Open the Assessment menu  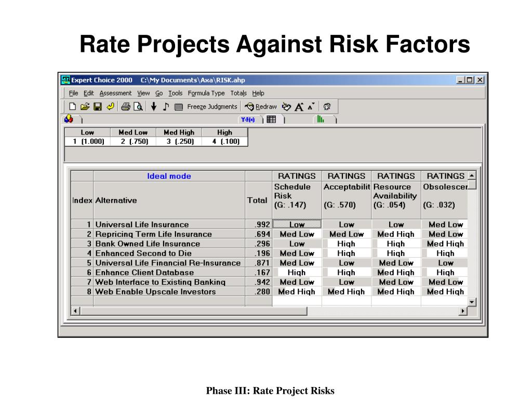115,93
